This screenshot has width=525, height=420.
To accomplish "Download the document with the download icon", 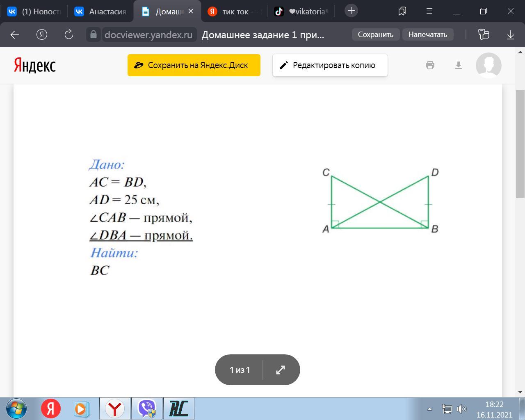I will [459, 65].
